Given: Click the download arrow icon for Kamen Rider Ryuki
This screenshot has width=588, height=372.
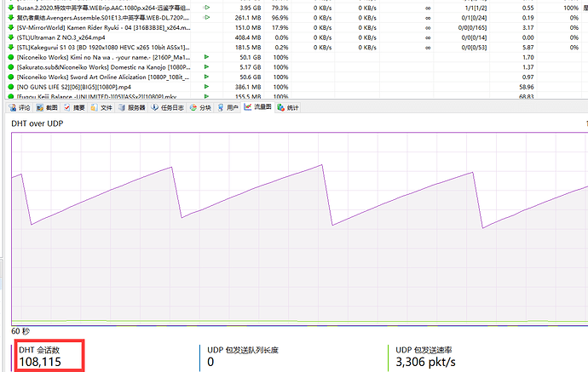Looking at the screenshot, I should click(11, 27).
